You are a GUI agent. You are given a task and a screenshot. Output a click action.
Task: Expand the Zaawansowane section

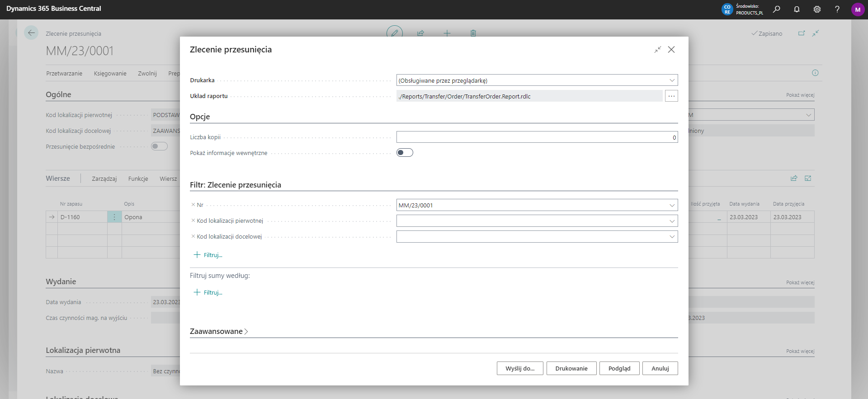[219, 331]
